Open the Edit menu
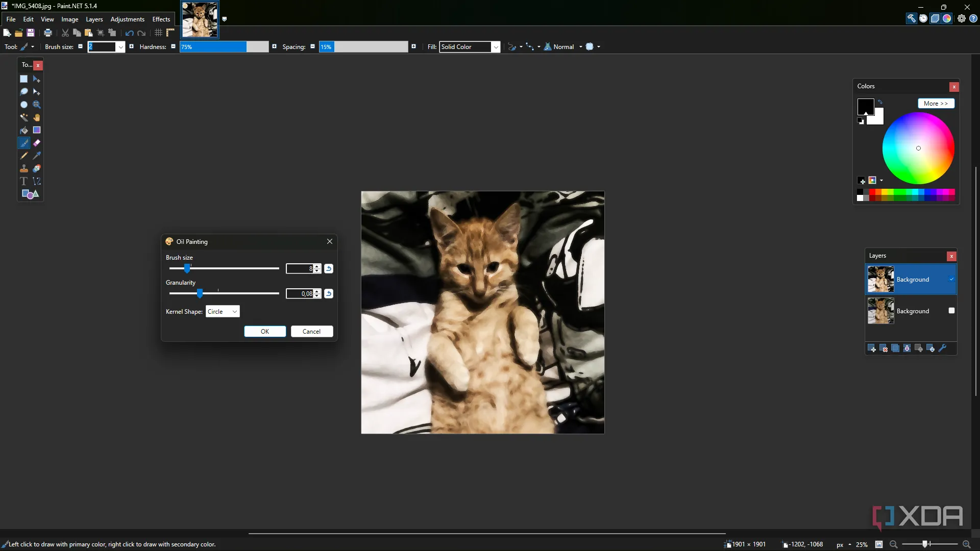The image size is (980, 551). [29, 19]
